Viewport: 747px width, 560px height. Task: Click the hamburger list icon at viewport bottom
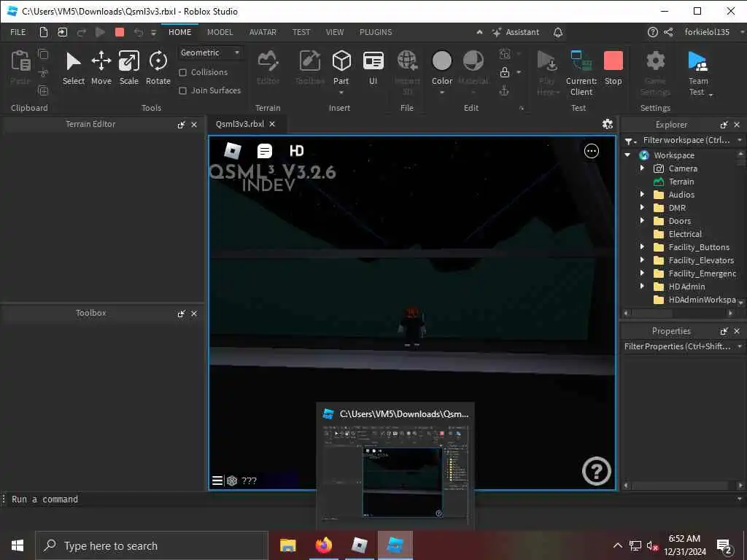coord(217,481)
